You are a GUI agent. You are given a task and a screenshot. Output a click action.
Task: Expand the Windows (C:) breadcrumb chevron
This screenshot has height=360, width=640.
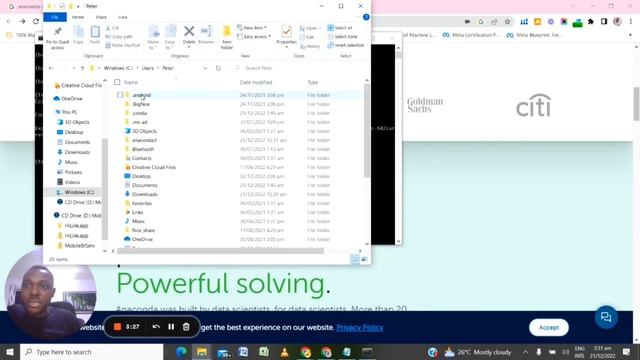point(137,68)
